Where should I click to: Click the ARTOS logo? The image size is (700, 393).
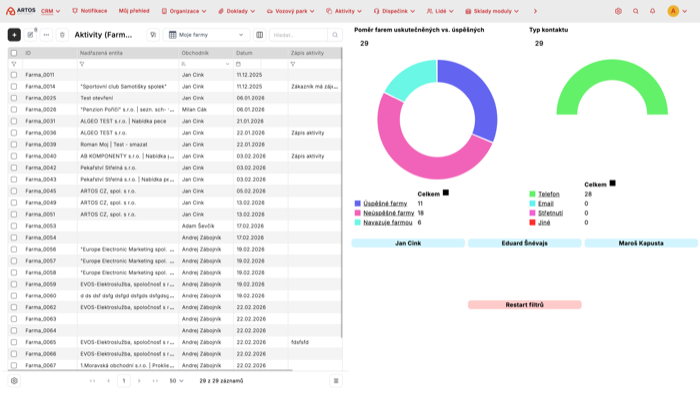click(21, 11)
